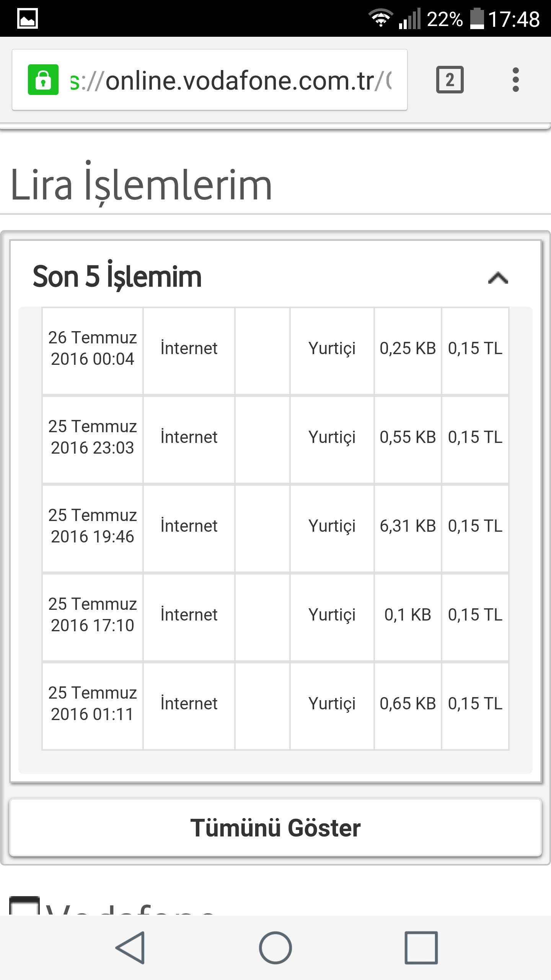
Task: Tap the 0,65 KB usage cell
Action: (408, 704)
